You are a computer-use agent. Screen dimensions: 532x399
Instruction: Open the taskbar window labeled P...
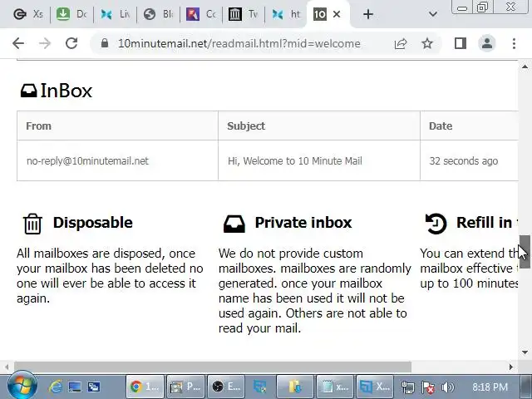(x=185, y=387)
